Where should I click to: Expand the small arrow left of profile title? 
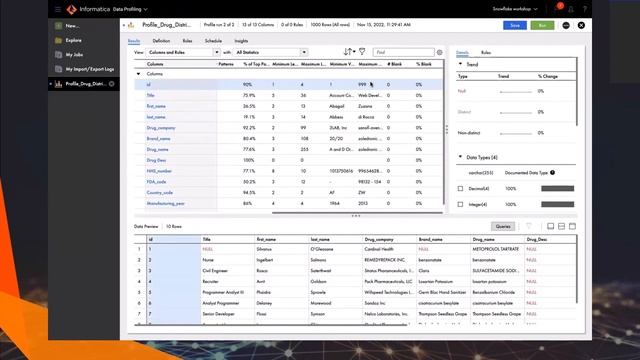pyautogui.click(x=124, y=25)
